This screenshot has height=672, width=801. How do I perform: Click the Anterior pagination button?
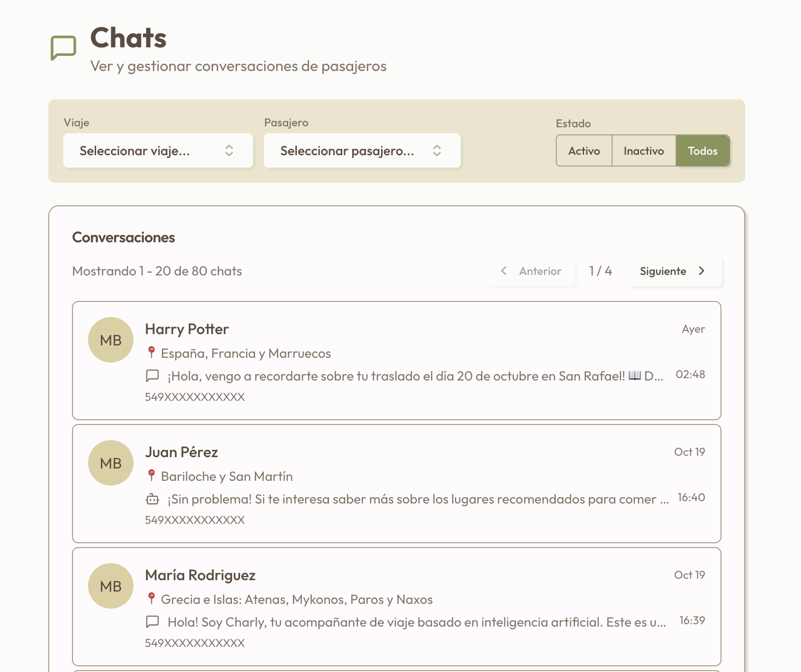click(x=531, y=271)
